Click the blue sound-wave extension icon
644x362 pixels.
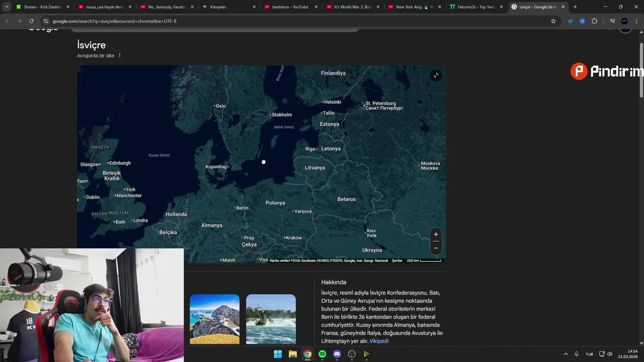pos(570,21)
